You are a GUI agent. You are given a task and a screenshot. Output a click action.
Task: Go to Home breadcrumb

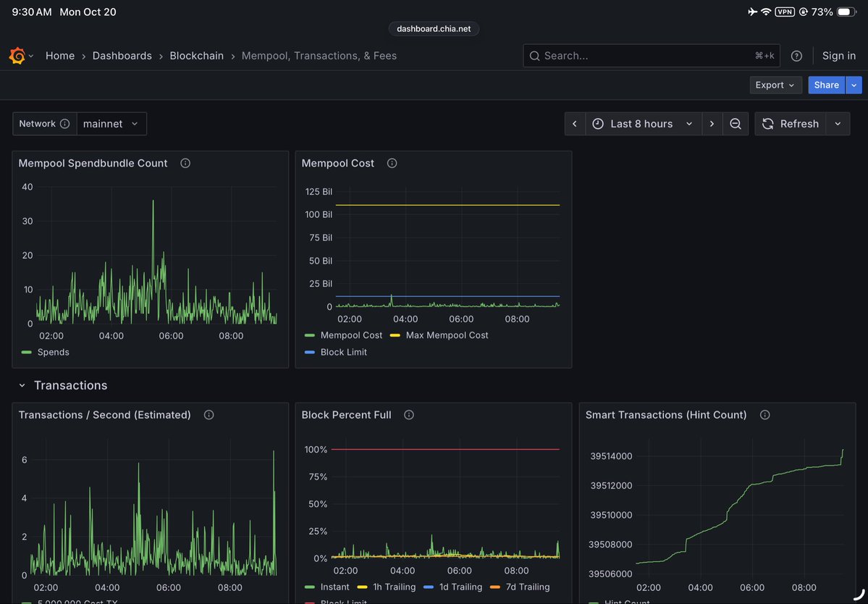tap(60, 55)
